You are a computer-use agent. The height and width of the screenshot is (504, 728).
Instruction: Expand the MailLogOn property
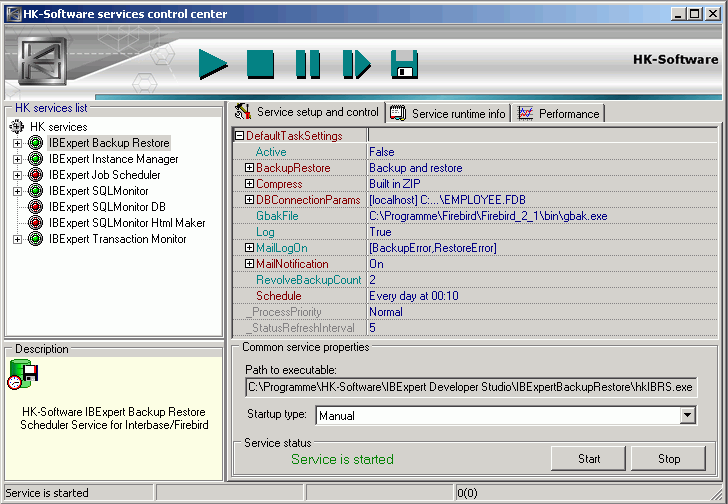pyautogui.click(x=249, y=248)
